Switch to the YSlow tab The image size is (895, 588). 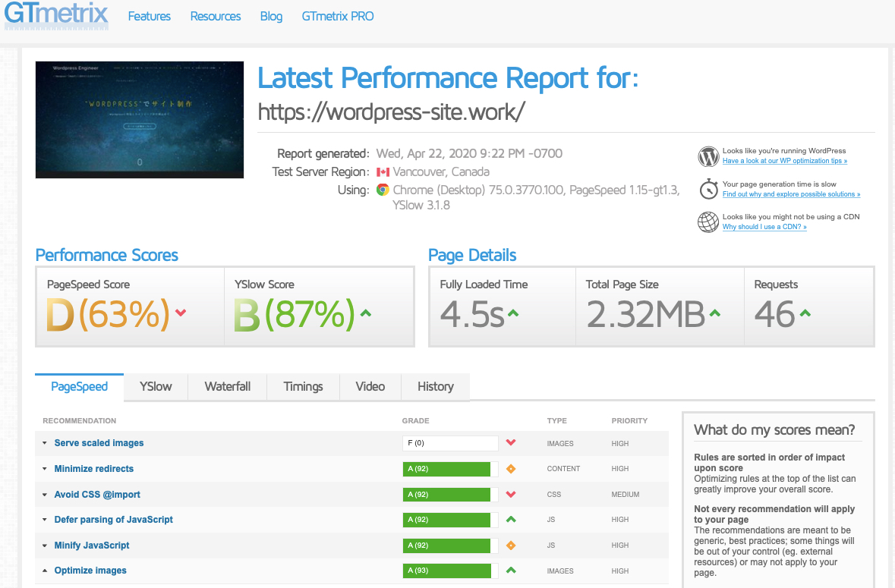click(156, 387)
